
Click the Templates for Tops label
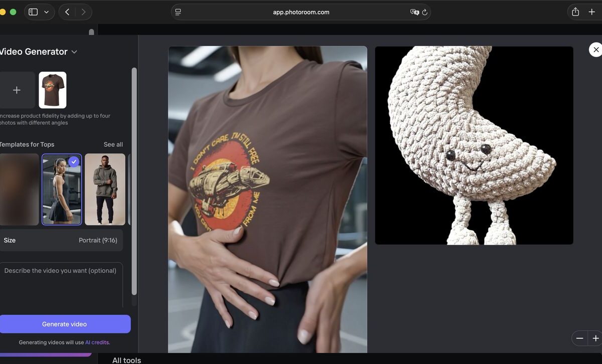click(27, 144)
